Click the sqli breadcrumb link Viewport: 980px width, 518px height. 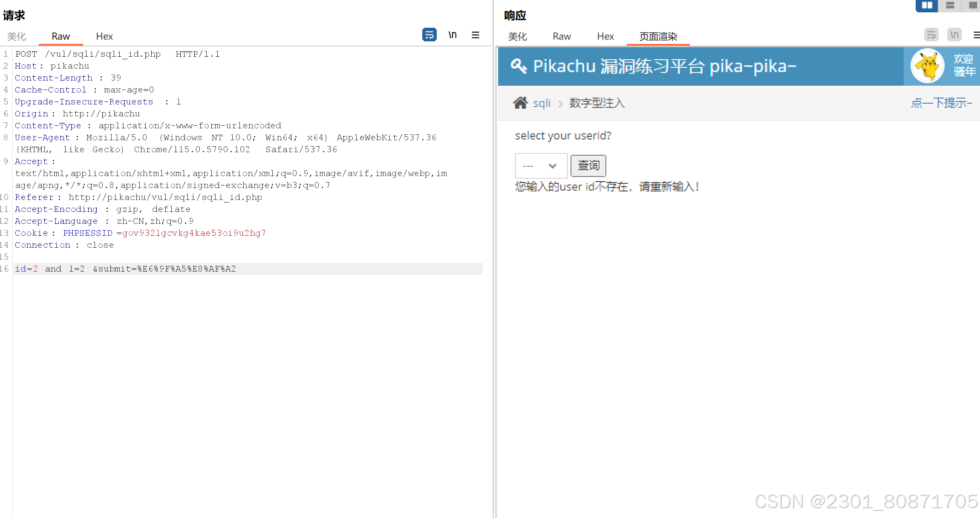[x=542, y=103]
